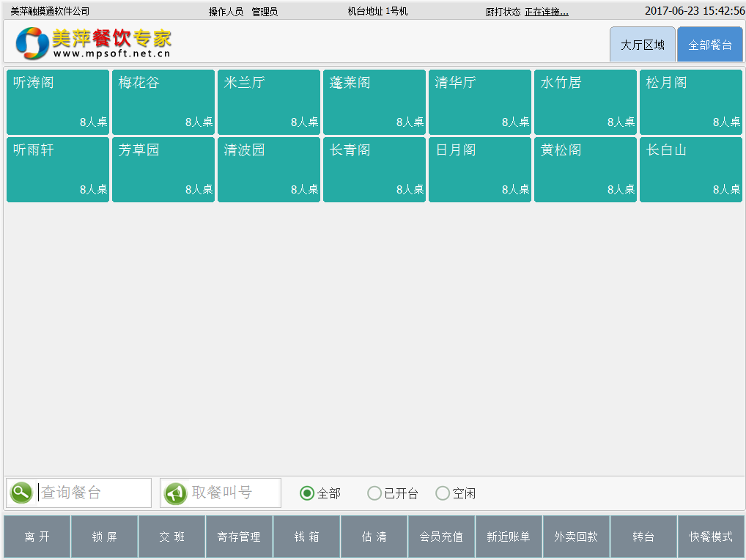
Task: Click in the 查询餐台 search field
Action: (92, 493)
